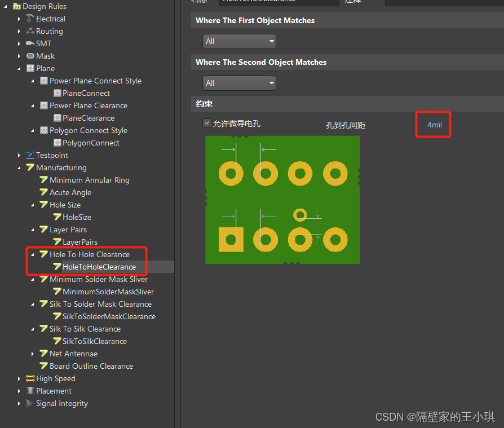This screenshot has height=428, width=504.
Task: Click the Minimum Annular Ring icon
Action: click(44, 180)
